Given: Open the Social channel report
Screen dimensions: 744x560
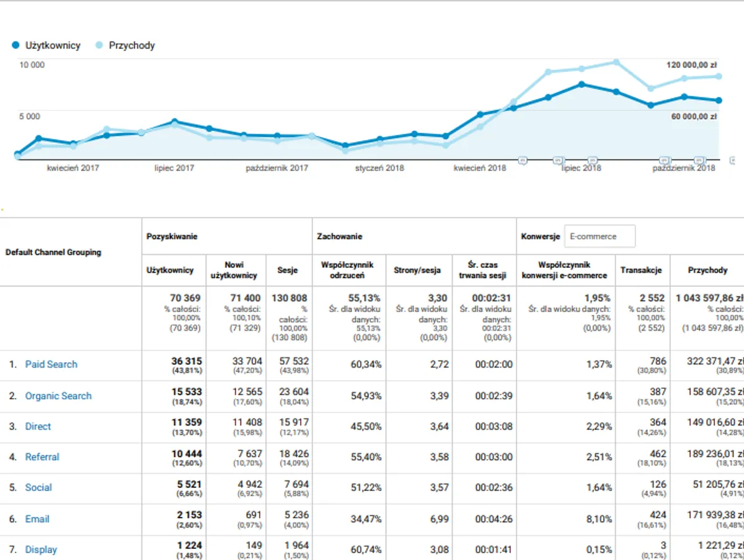Looking at the screenshot, I should (38, 487).
